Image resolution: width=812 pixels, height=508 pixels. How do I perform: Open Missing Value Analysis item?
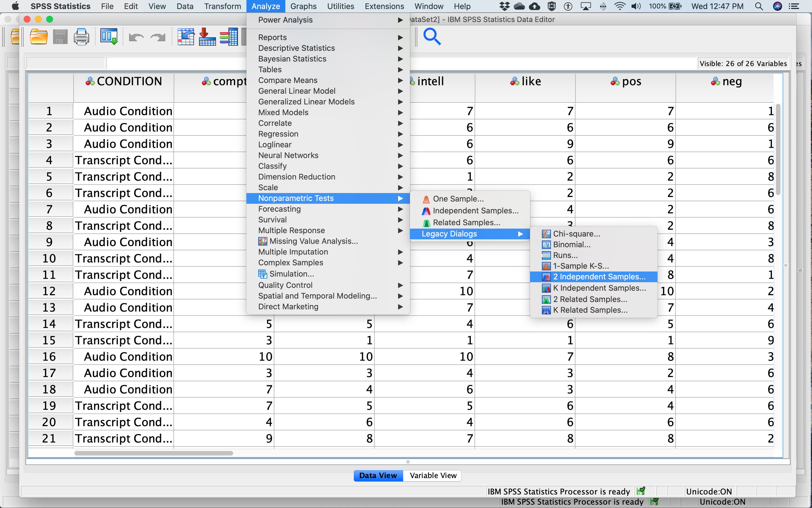tap(328, 241)
